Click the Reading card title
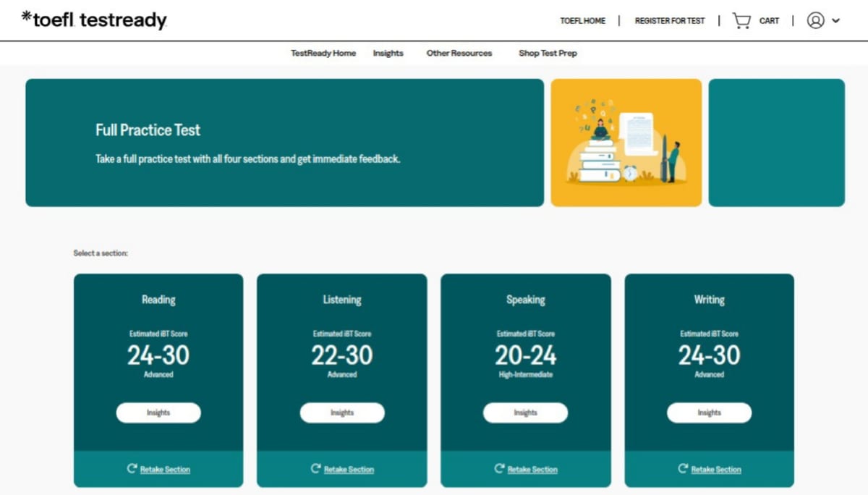This screenshot has width=868, height=495. pyautogui.click(x=158, y=300)
